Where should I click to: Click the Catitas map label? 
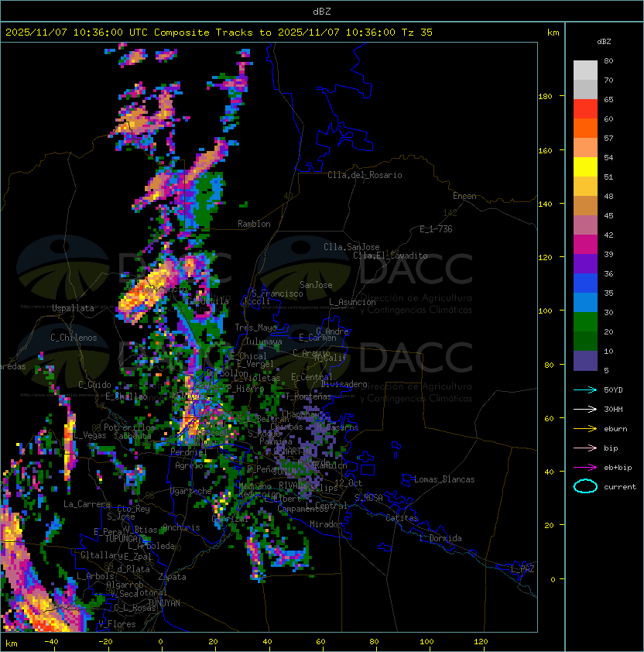[x=402, y=518]
